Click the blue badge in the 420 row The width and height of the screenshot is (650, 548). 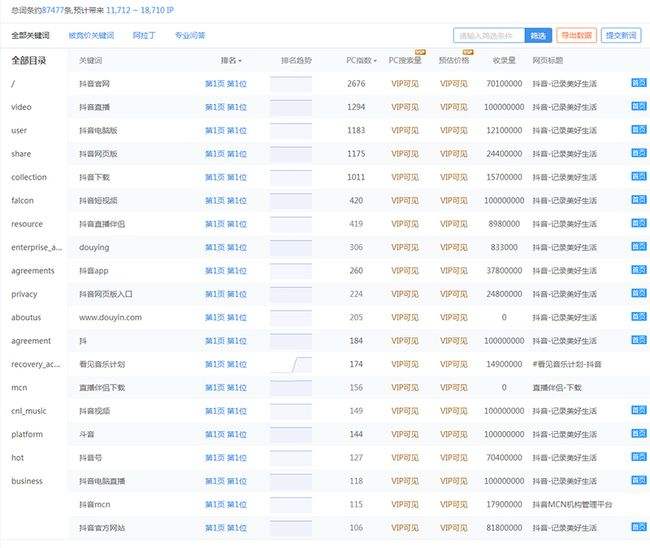point(639,200)
